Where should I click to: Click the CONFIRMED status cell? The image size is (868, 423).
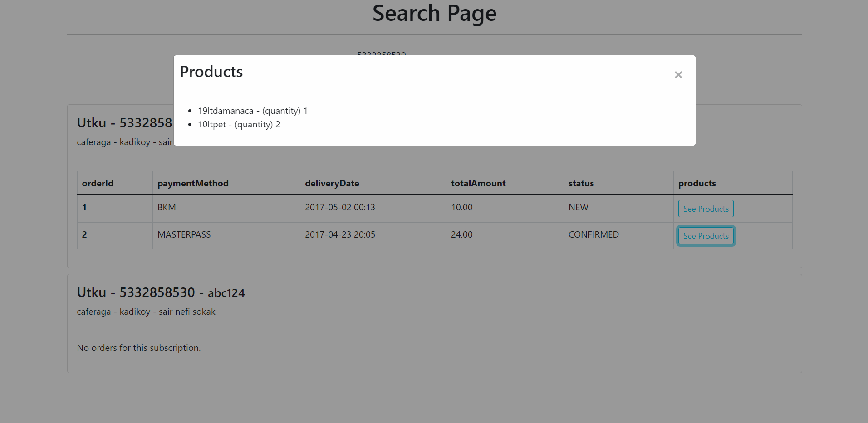point(593,234)
